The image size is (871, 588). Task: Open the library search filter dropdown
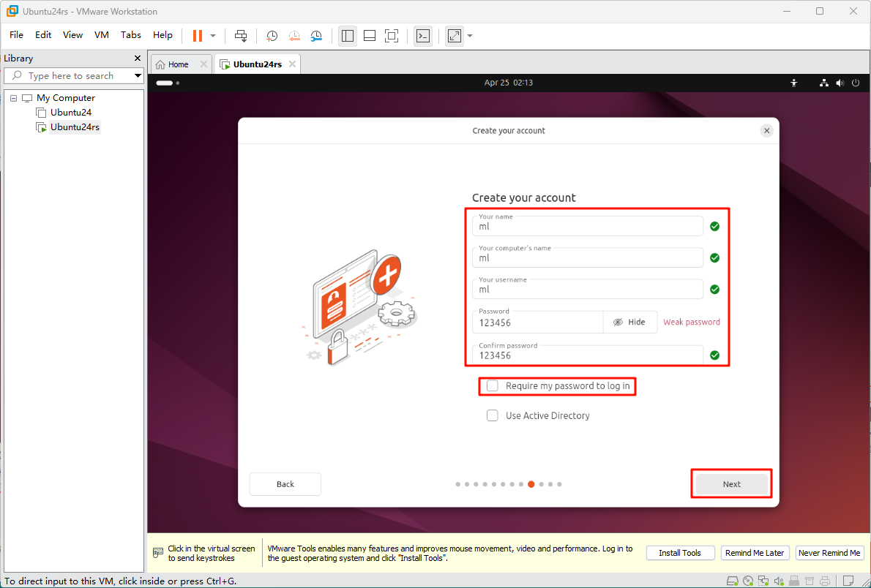click(x=138, y=75)
